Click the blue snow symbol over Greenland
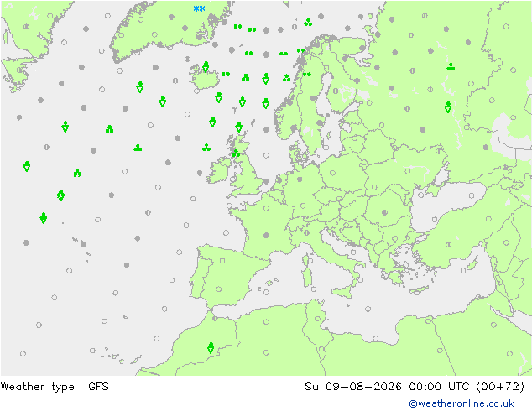Screen dimensions: 532x411 pyautogui.click(x=199, y=8)
